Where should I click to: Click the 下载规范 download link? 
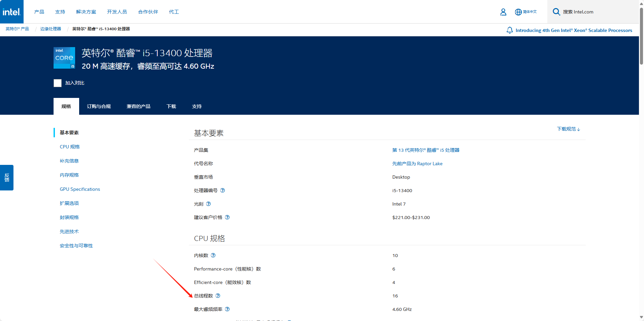(569, 129)
